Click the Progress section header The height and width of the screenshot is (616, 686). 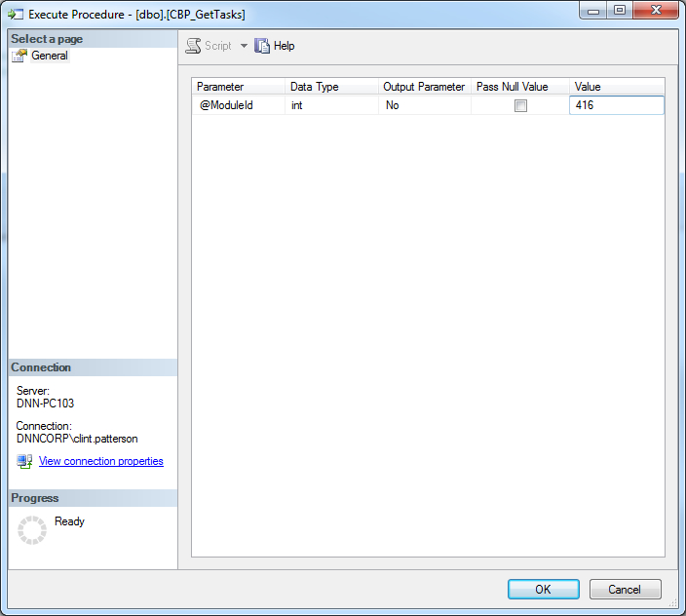(93, 498)
